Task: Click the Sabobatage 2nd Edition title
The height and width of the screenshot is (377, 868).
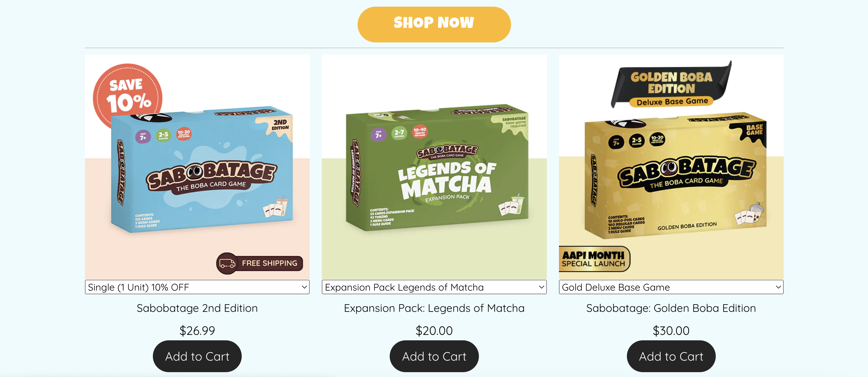Action: coord(197,308)
